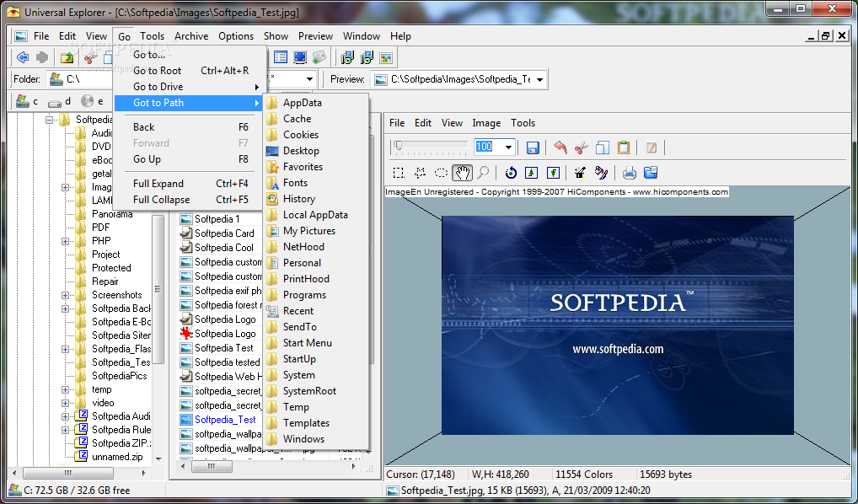Choose the elliptical selection tool
The image size is (858, 504).
441,173
